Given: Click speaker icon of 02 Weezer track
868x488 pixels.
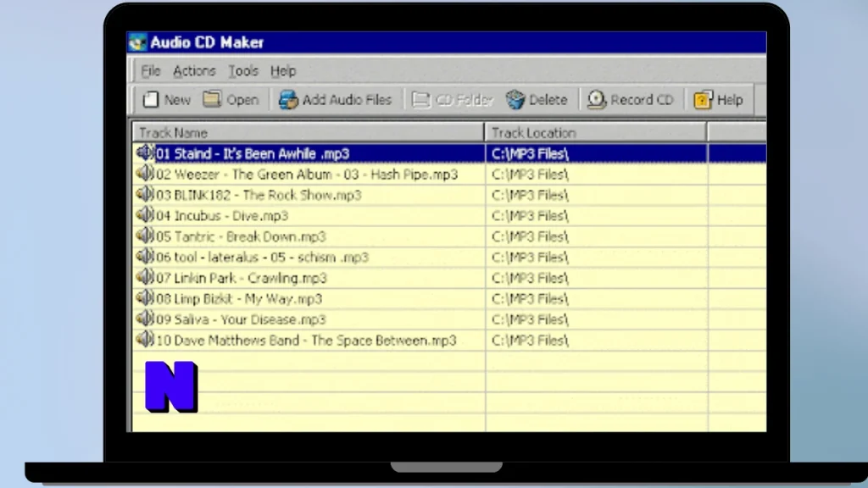Looking at the screenshot, I should tap(145, 174).
